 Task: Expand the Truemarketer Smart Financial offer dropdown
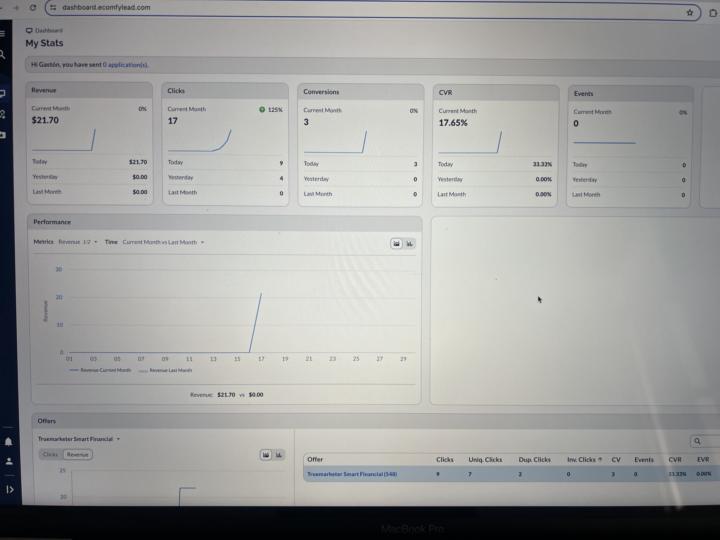tap(79, 439)
